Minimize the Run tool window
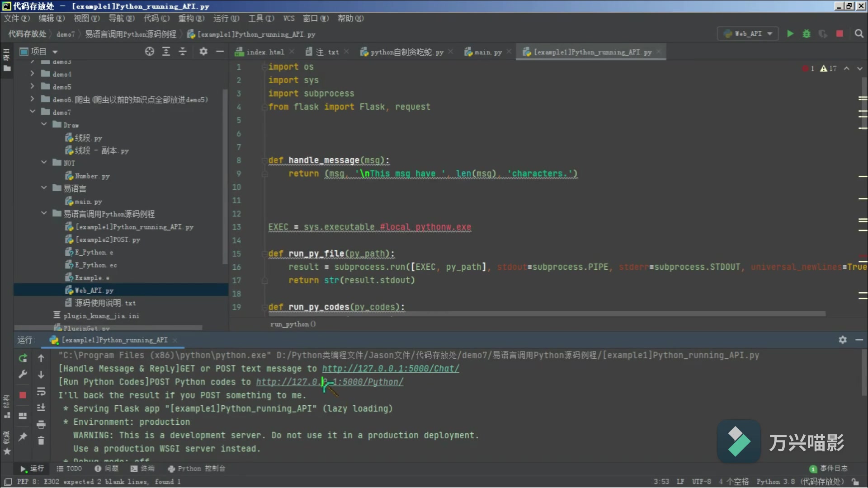 [x=859, y=340]
